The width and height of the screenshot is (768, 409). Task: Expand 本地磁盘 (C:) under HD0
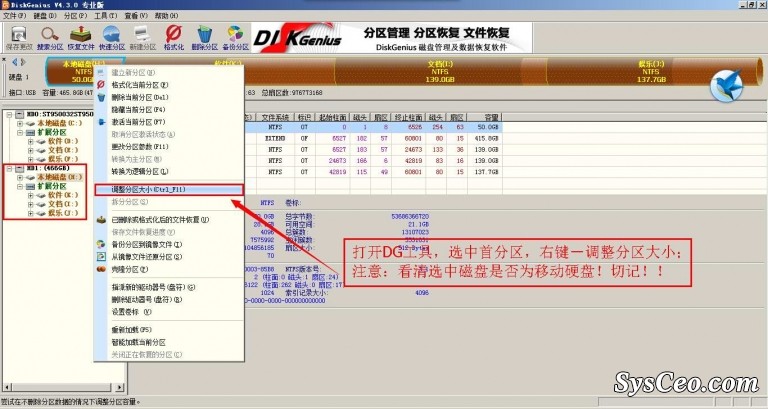point(20,123)
